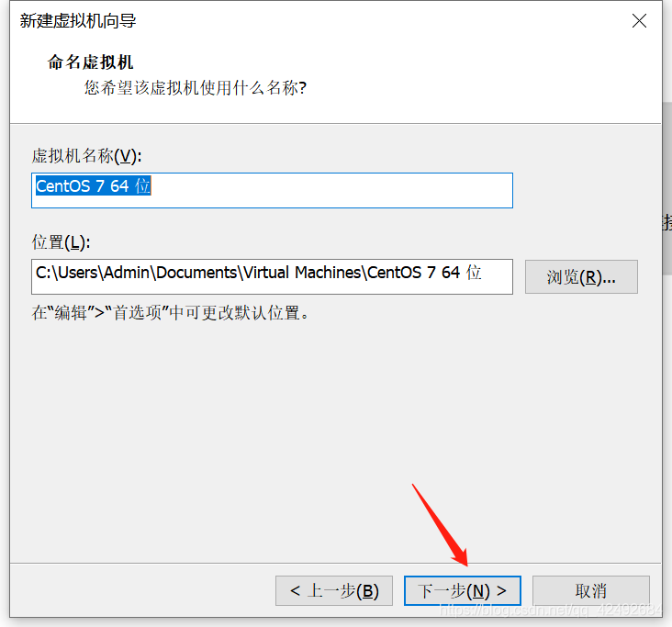Open the 浏览(R)... browse button

581,277
